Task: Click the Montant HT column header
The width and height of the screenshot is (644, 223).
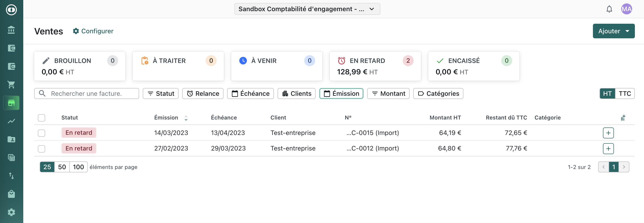Action: click(445, 118)
